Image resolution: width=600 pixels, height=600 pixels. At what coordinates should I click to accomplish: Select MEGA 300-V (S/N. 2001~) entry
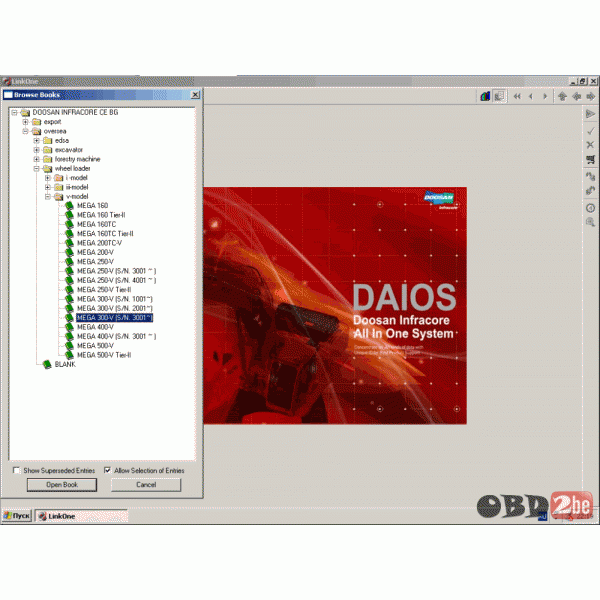click(x=115, y=308)
